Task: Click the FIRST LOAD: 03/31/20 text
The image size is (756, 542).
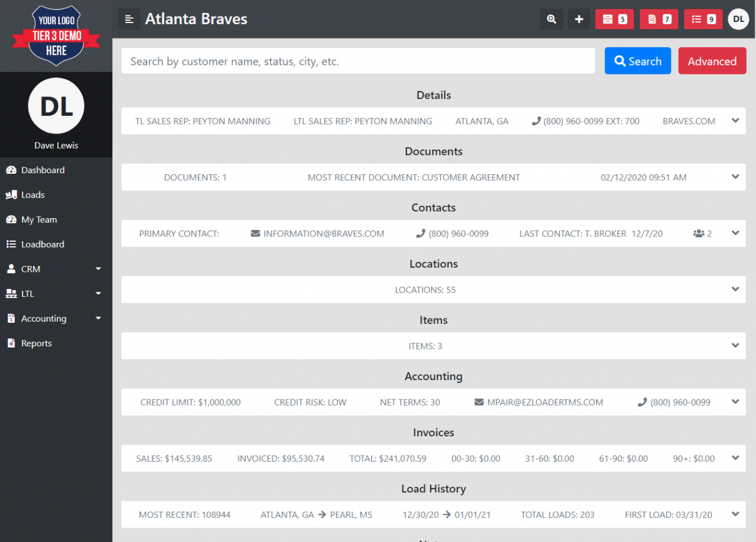Action: (669, 514)
